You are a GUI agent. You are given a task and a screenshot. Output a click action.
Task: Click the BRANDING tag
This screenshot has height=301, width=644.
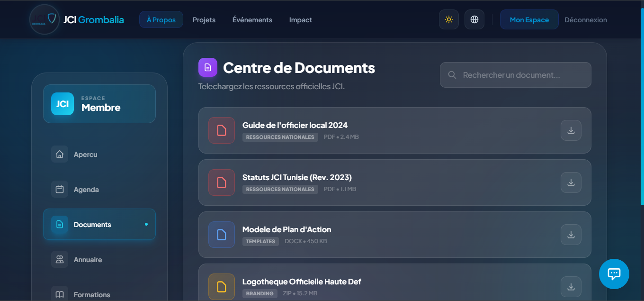click(259, 293)
